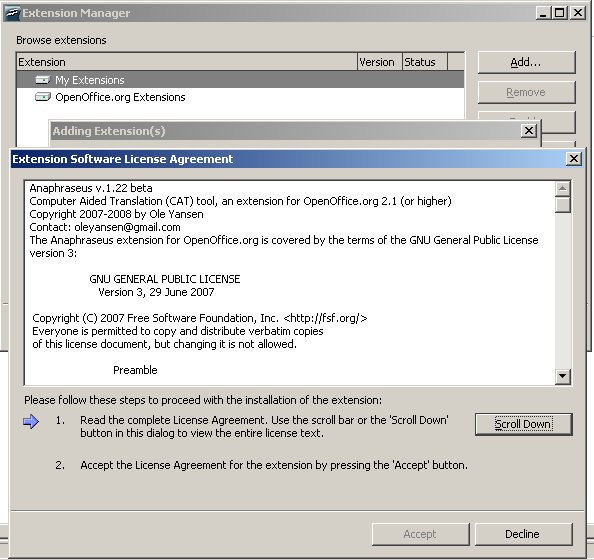Click 'Read the complete License Agreement' step text
The height and width of the screenshot is (560, 594).
(264, 427)
